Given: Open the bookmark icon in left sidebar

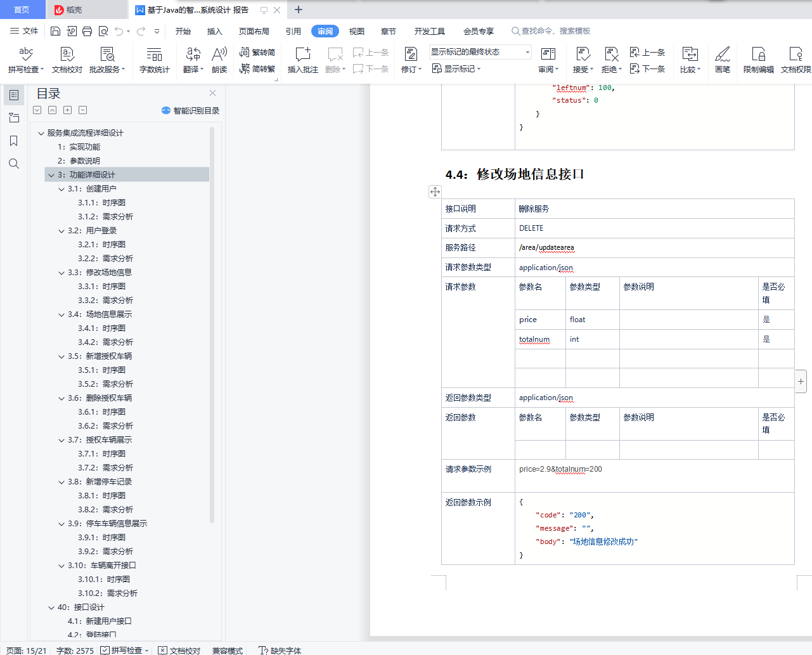Looking at the screenshot, I should (x=14, y=141).
